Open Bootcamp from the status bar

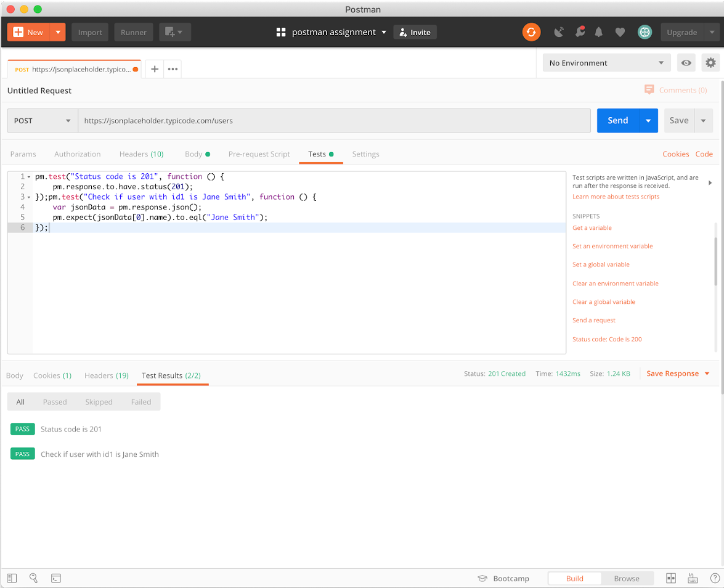tap(504, 578)
